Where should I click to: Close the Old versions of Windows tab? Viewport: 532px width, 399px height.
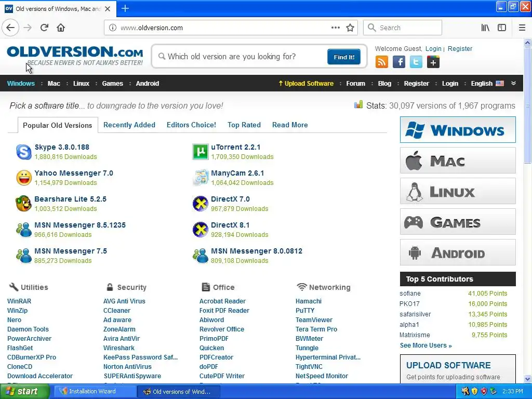click(x=108, y=9)
